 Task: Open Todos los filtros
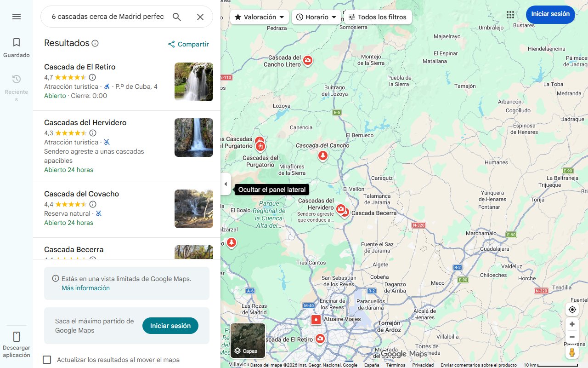pos(378,17)
